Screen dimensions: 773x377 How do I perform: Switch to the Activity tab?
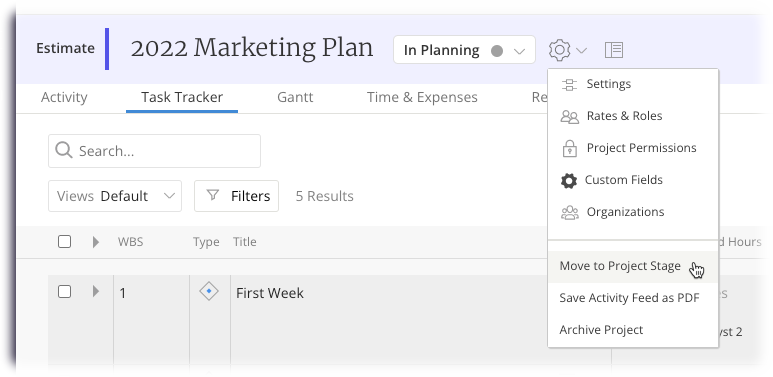[x=64, y=97]
